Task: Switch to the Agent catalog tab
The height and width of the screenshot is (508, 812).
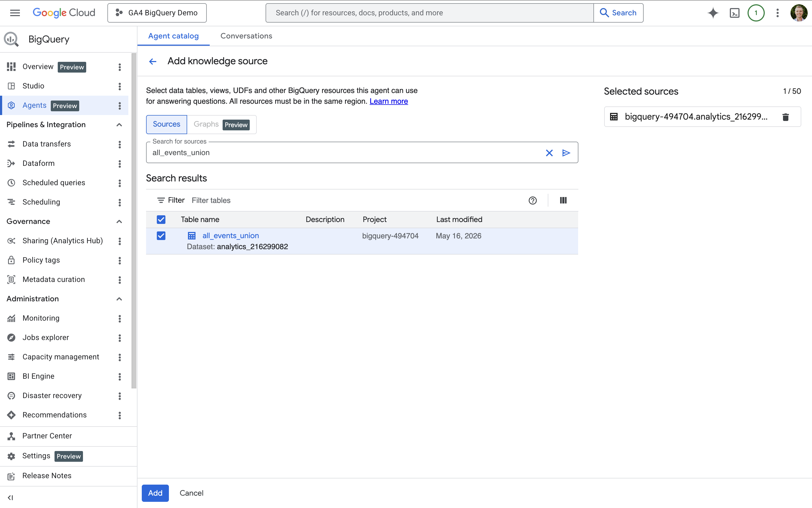Action: coord(173,36)
